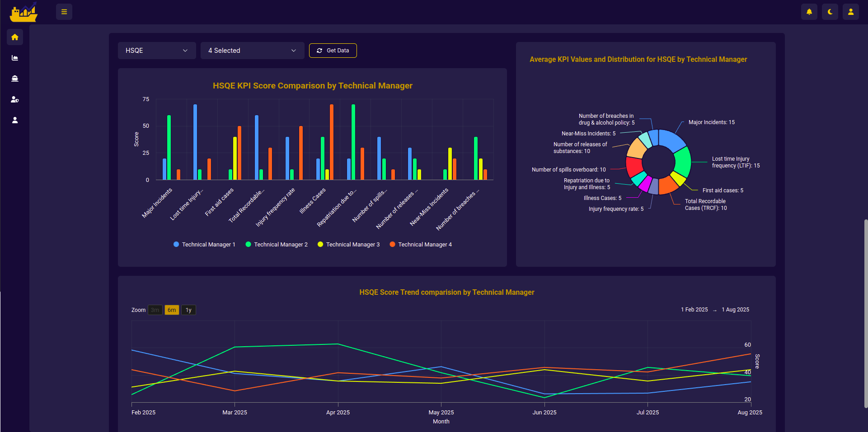The height and width of the screenshot is (432, 868).
Task: Toggle the hamburger sidebar menu
Action: point(64,12)
